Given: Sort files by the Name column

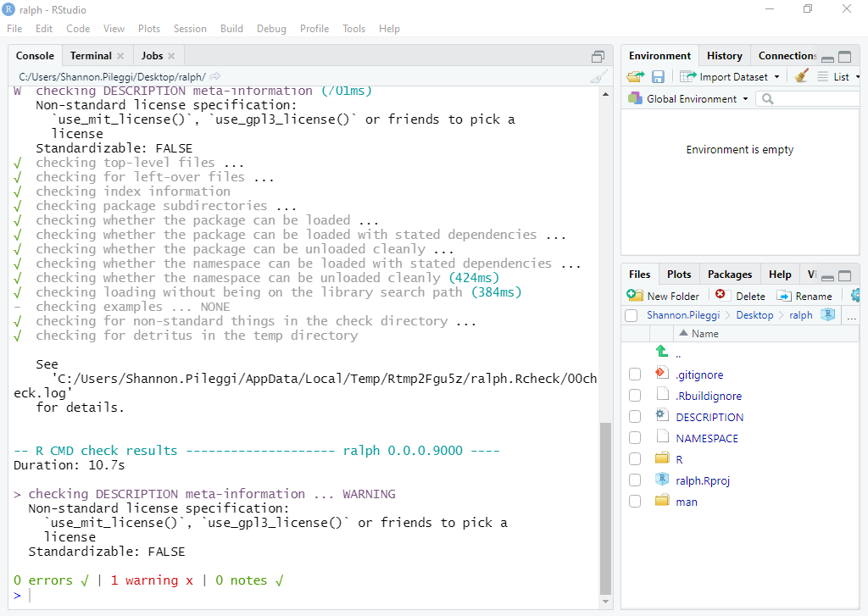Looking at the screenshot, I should pyautogui.click(x=704, y=334).
